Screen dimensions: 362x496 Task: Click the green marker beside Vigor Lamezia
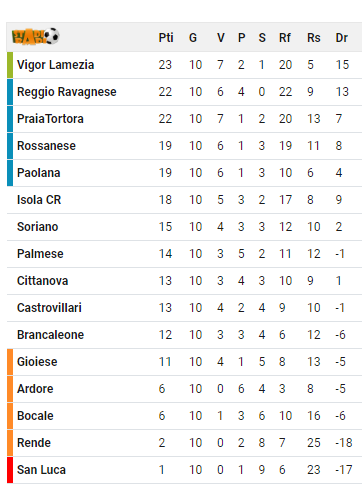[x=10, y=65]
